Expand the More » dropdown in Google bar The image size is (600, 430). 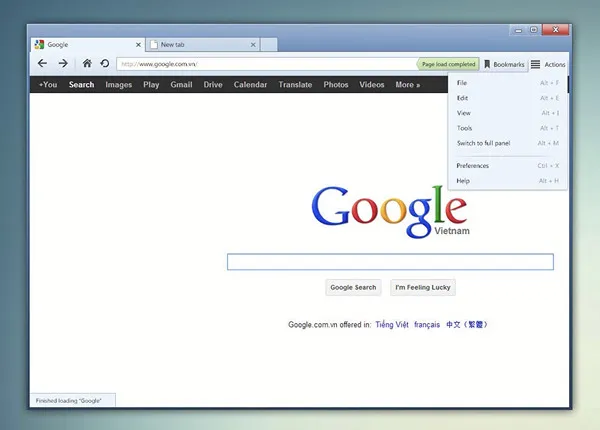pyautogui.click(x=407, y=85)
